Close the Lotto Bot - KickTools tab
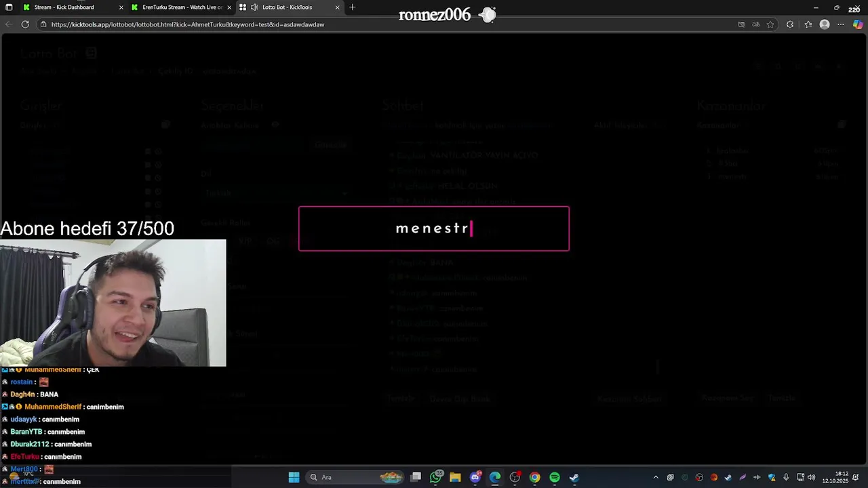Image resolution: width=868 pixels, height=488 pixels. pyautogui.click(x=337, y=7)
